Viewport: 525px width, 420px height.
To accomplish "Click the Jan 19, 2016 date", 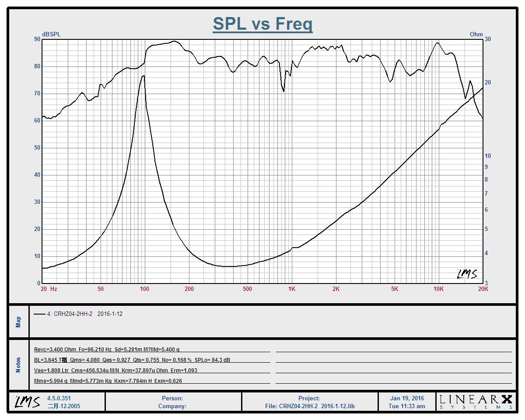I will pyautogui.click(x=407, y=398).
